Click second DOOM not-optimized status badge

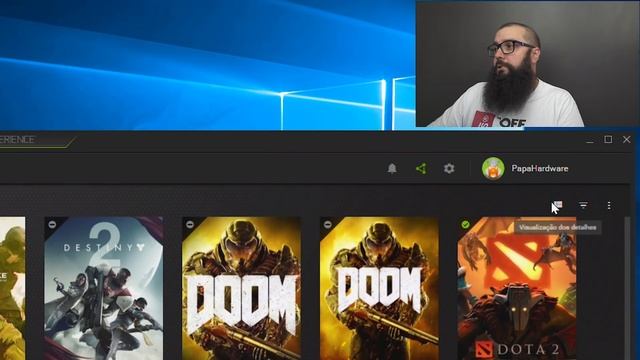(x=328, y=224)
